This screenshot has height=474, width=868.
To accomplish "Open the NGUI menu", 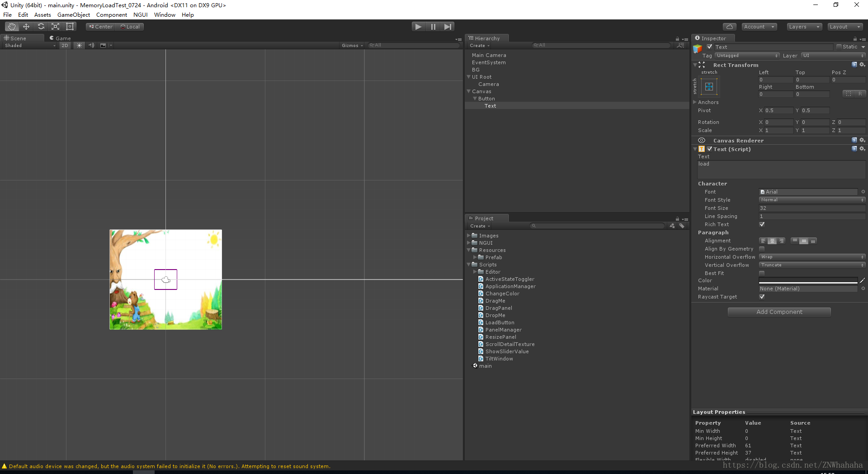I will [x=141, y=15].
